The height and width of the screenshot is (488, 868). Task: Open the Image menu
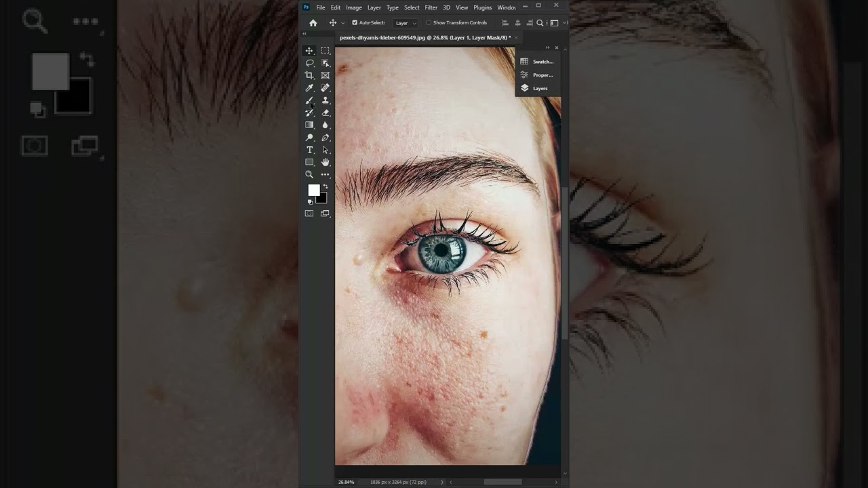tap(354, 7)
